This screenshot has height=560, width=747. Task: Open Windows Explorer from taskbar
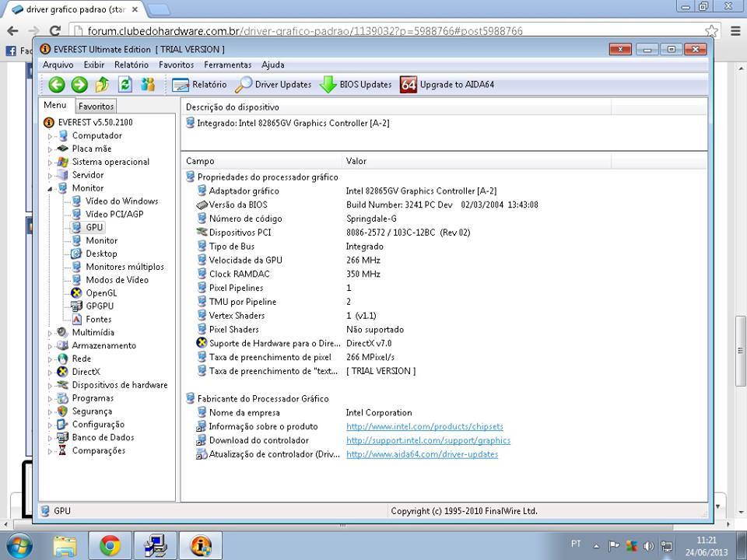pos(65,546)
